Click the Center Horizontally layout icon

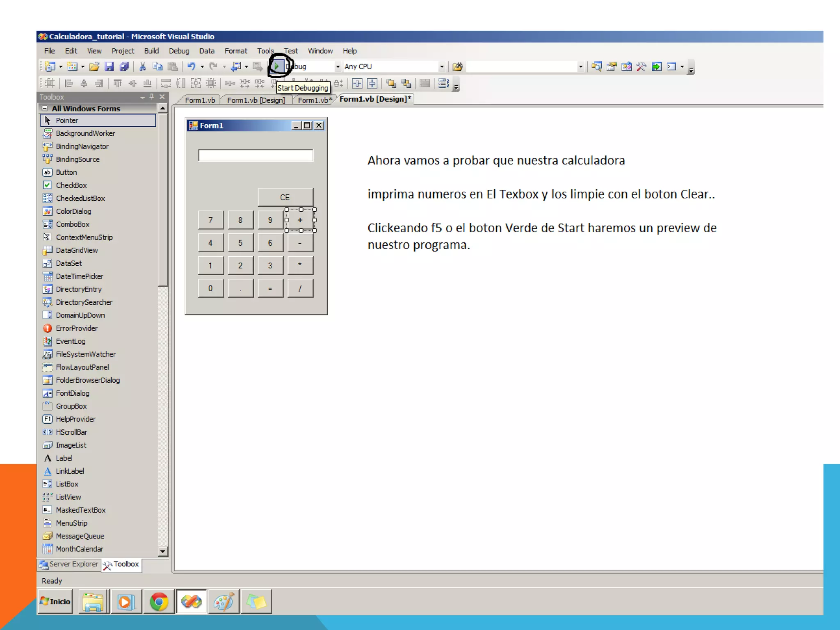[x=357, y=84]
